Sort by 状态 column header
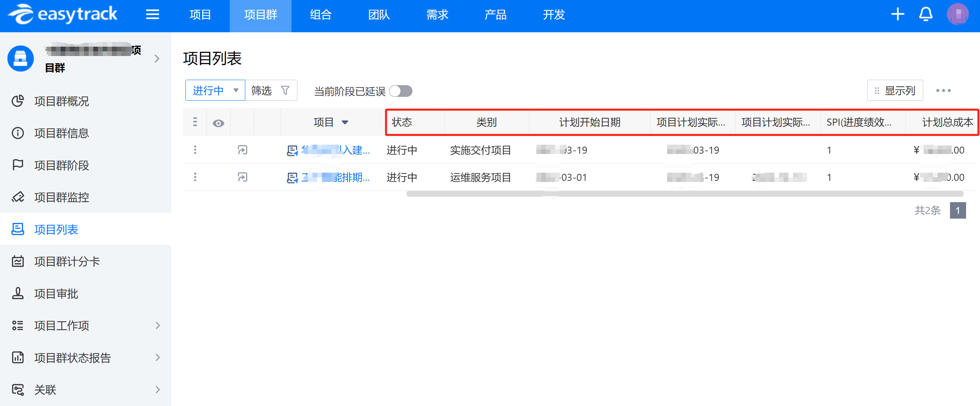Image resolution: width=980 pixels, height=406 pixels. (x=402, y=122)
